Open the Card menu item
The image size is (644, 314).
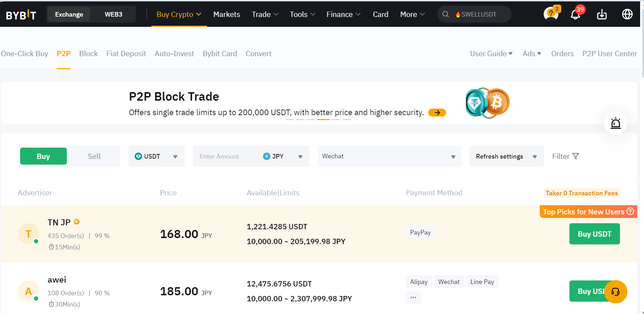pyautogui.click(x=380, y=14)
